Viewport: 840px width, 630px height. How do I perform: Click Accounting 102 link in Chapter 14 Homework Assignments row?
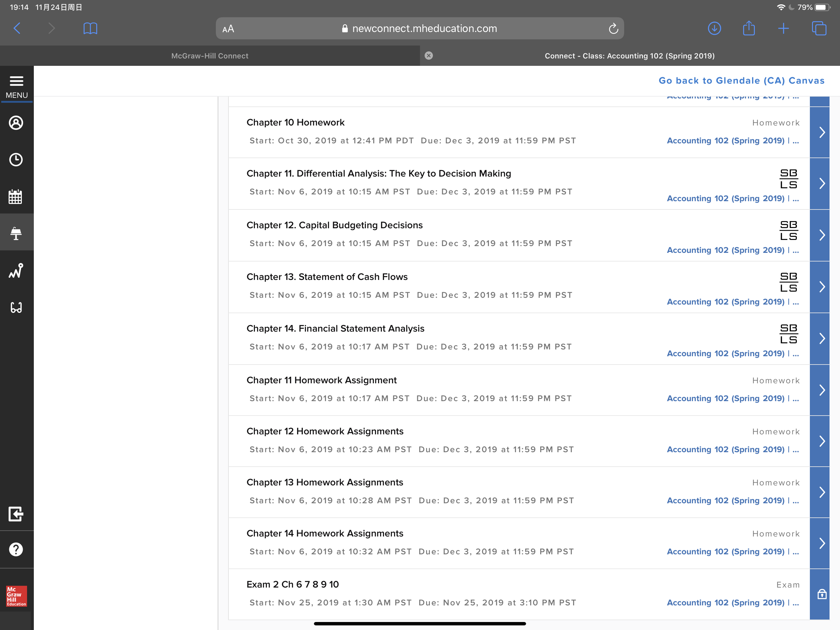pos(733,551)
